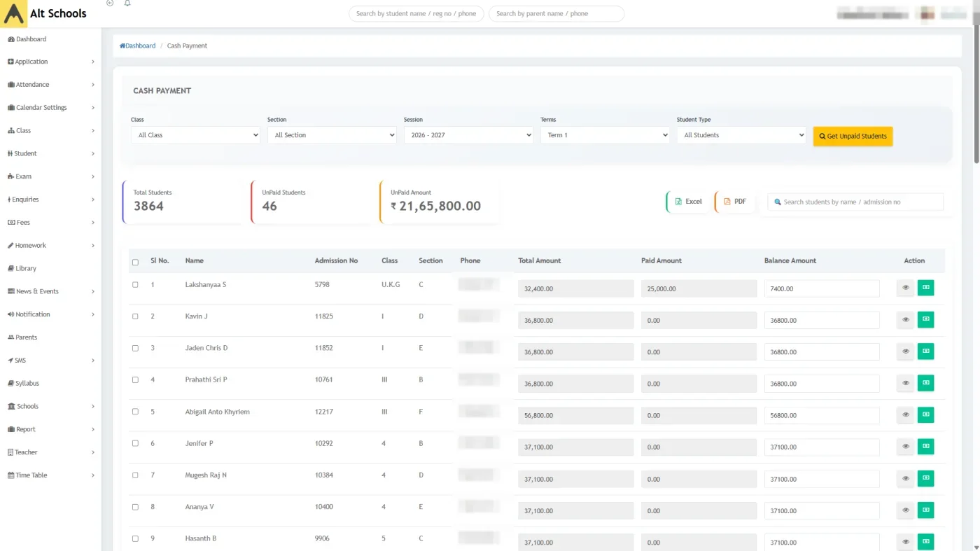Viewport: 980px width, 551px height.
Task: Tick the select-all checkbox in table header
Action: coord(135,263)
